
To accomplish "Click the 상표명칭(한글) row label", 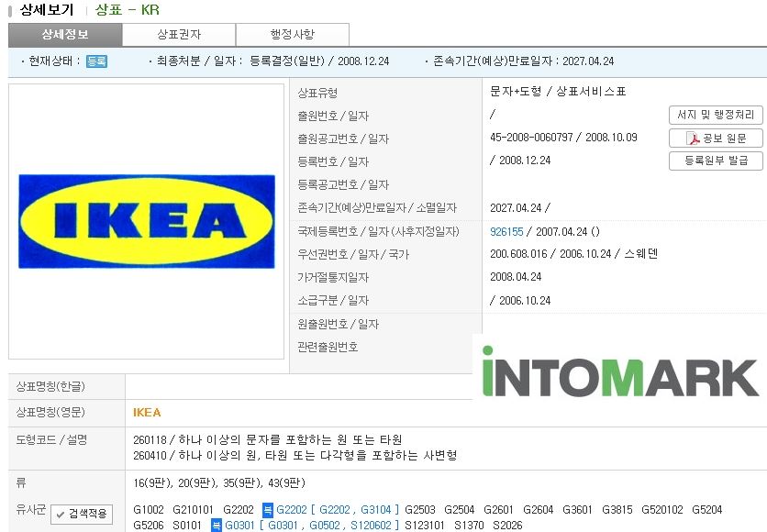I will pos(50,387).
